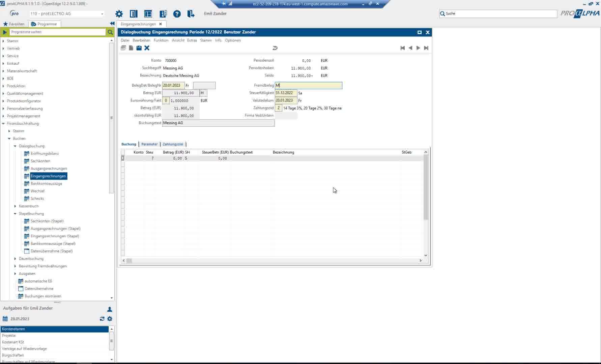Click the single-panel layout icon in top toolbar
The height and width of the screenshot is (364, 601).
(134, 14)
